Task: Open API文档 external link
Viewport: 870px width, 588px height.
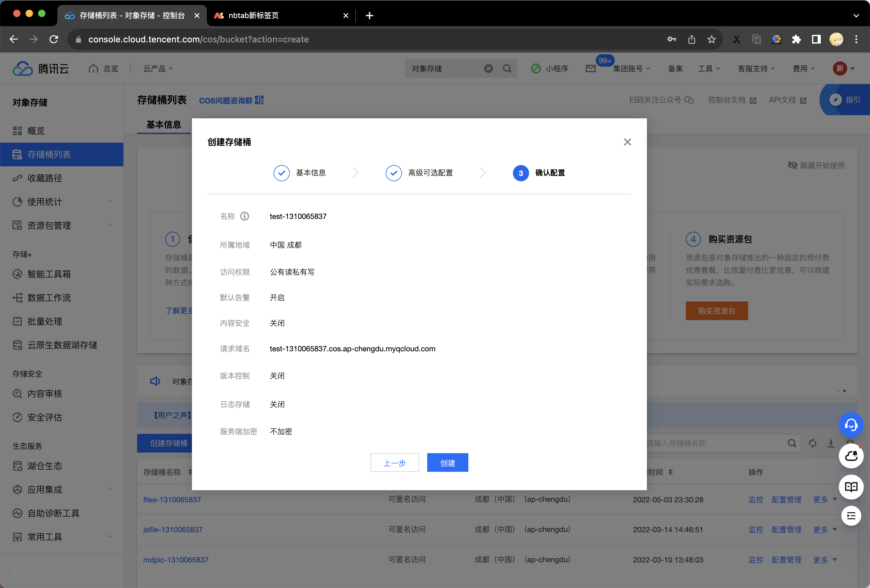Action: coord(788,100)
